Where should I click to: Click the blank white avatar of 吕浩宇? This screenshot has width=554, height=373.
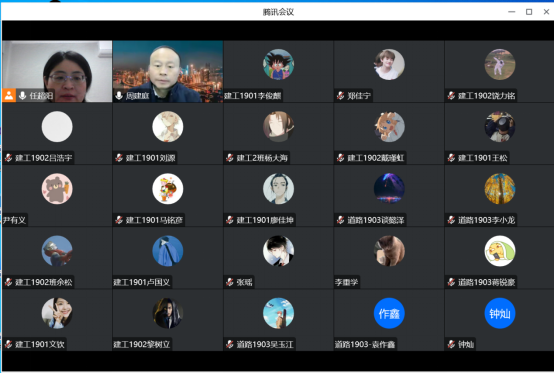[x=57, y=126]
